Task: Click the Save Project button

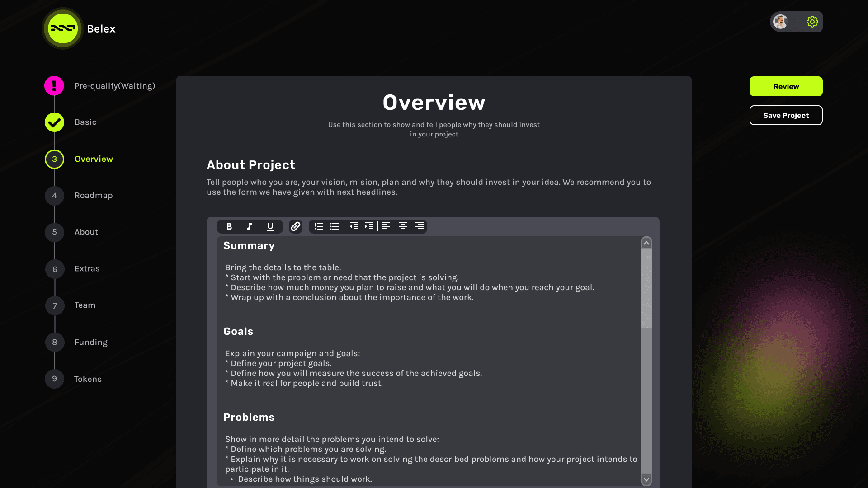Action: point(786,115)
